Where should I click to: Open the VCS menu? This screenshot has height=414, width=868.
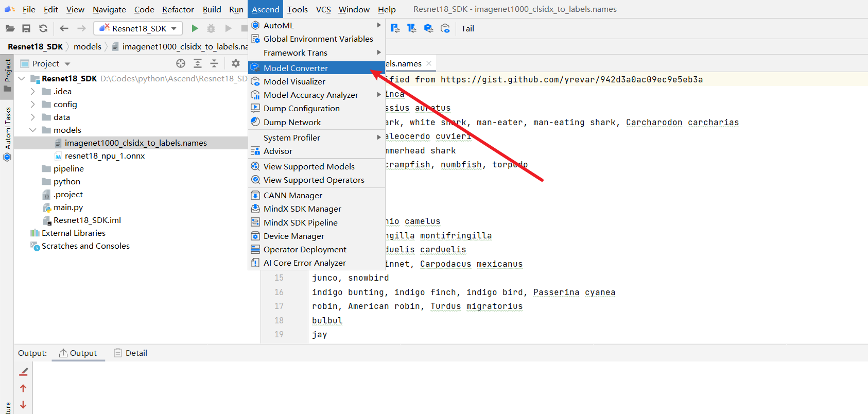[323, 9]
